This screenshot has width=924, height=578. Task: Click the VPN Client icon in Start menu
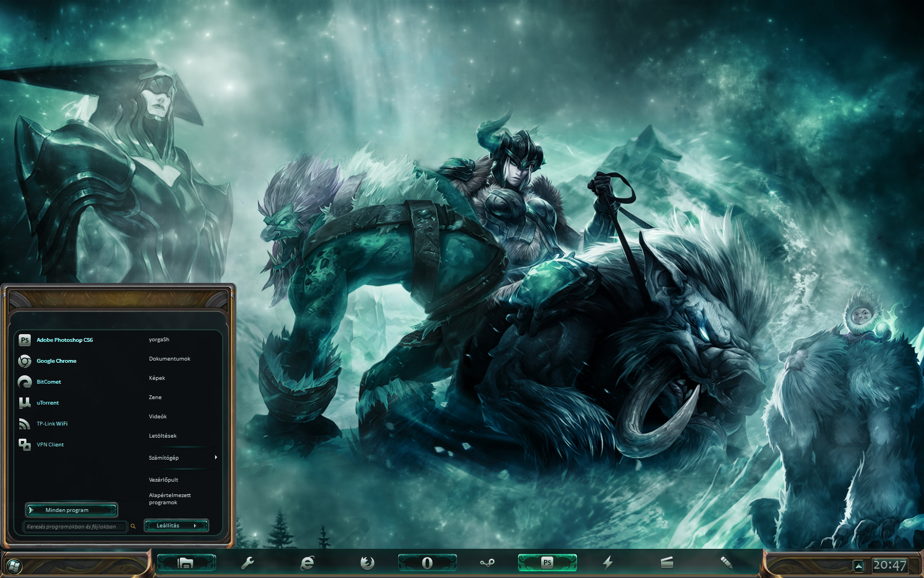pyautogui.click(x=25, y=445)
